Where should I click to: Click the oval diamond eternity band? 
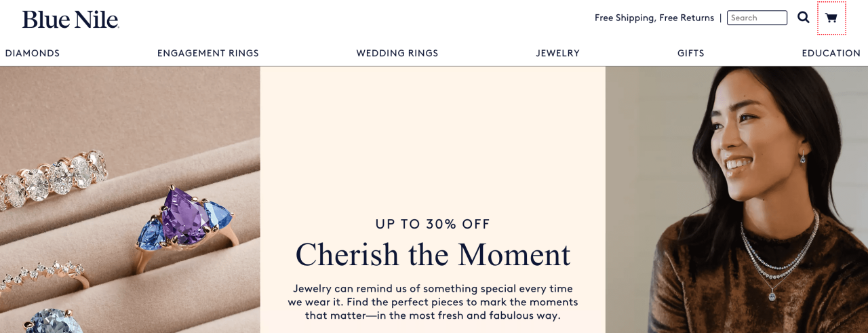click(x=53, y=178)
